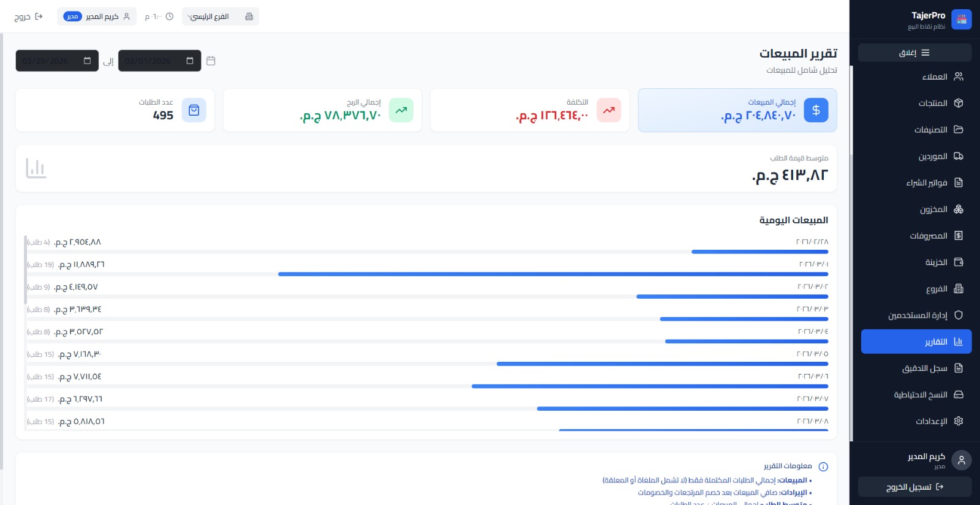Image resolution: width=980 pixels, height=505 pixels.
Task: Open the العملاء (Customers) sidebar icon
Action: pyautogui.click(x=959, y=77)
